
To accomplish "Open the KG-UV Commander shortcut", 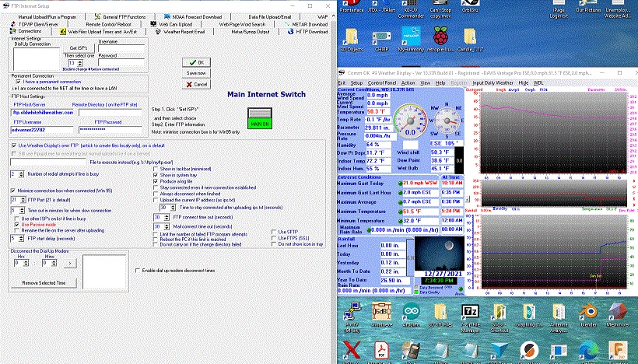I will (411, 9).
